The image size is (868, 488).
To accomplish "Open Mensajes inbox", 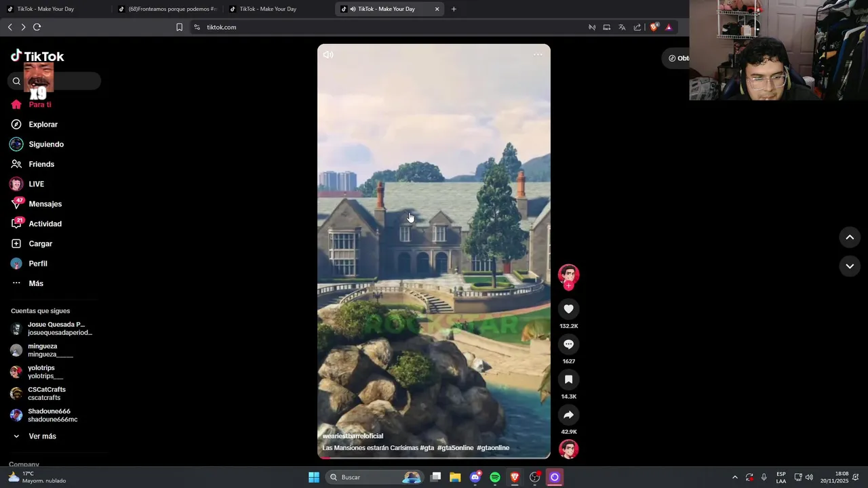I will coord(37,204).
